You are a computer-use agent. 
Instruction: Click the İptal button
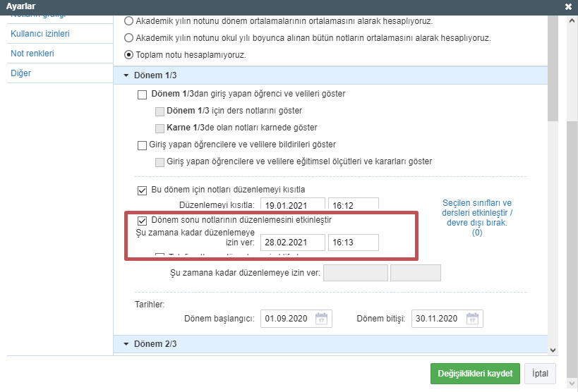(540, 373)
